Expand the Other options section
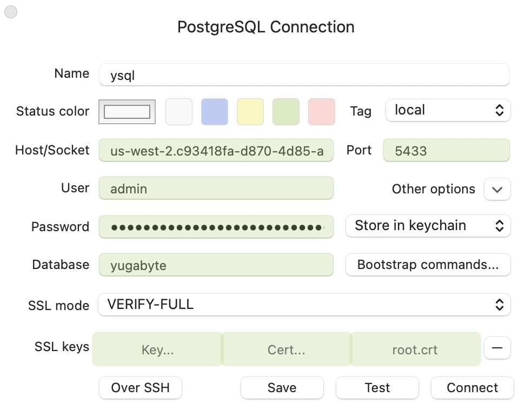 [x=497, y=189]
